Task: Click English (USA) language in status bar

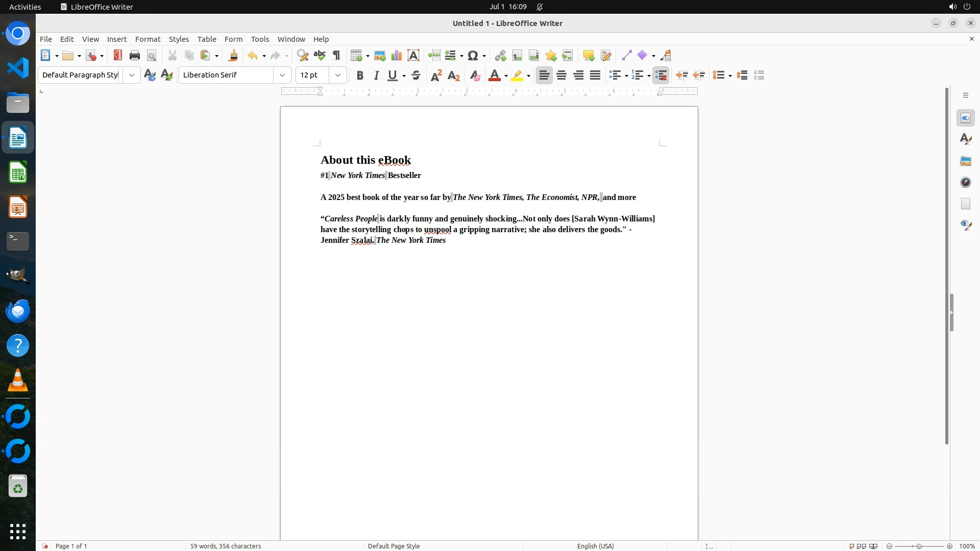Action: coord(595,546)
